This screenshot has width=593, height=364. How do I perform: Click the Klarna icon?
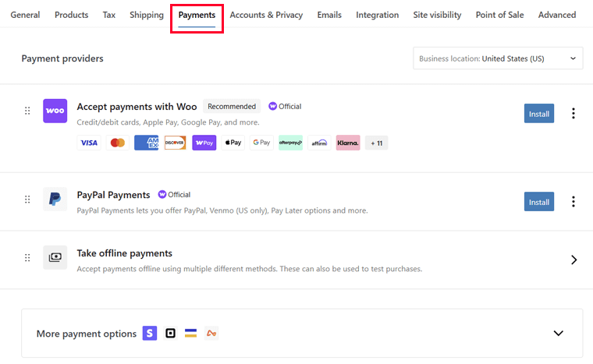point(348,143)
